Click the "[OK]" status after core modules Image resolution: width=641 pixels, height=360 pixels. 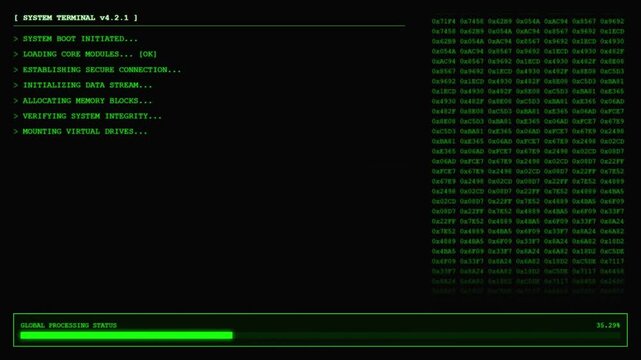[x=148, y=54]
